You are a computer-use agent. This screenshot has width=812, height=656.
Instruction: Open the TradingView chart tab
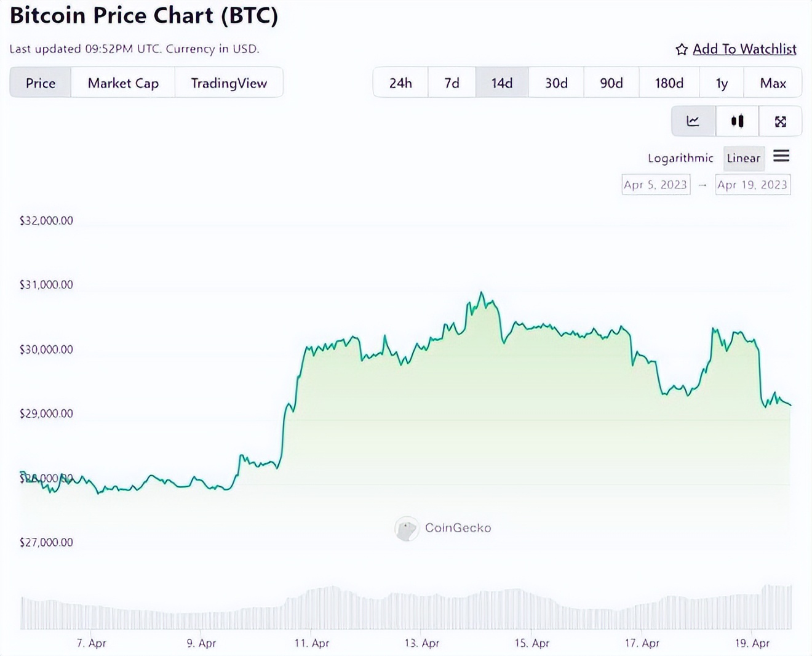point(229,82)
